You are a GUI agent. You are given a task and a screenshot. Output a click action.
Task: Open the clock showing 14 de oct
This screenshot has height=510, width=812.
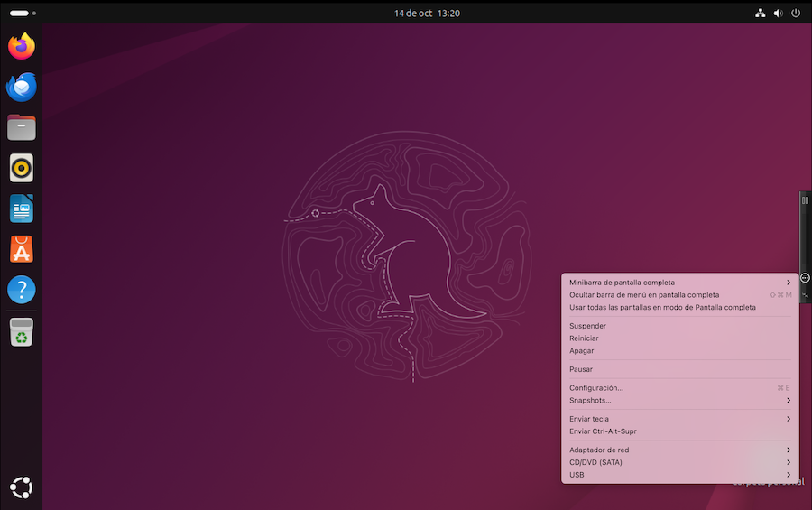(428, 14)
